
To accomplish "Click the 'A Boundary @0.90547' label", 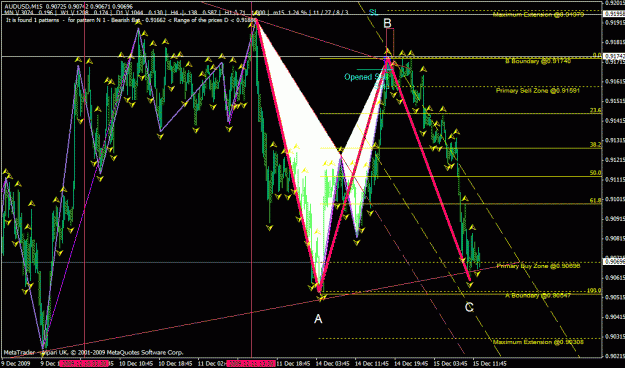I will click(538, 295).
